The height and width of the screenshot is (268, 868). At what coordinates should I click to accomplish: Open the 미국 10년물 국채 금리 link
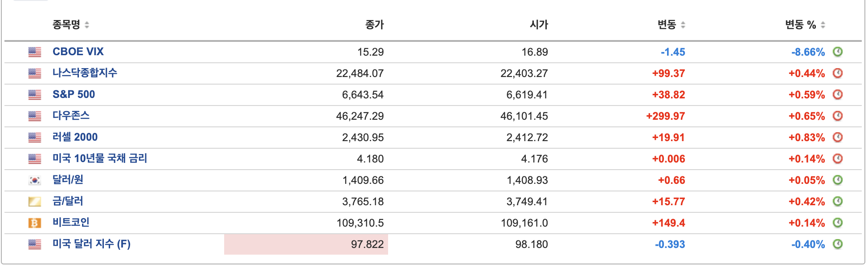click(x=100, y=158)
